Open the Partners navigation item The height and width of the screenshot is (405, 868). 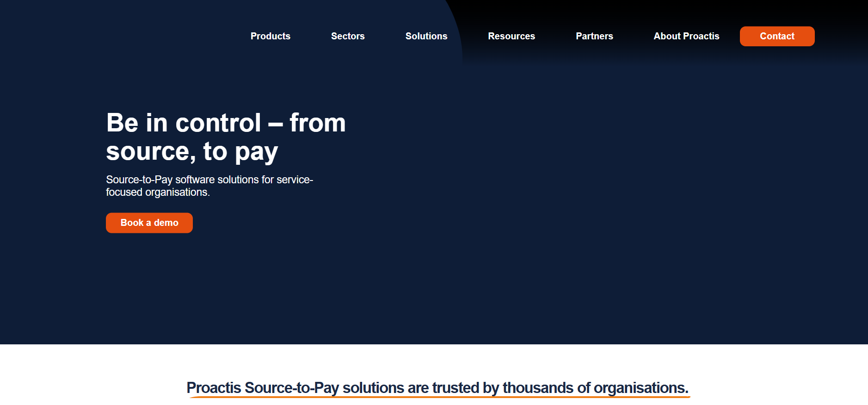click(x=594, y=36)
